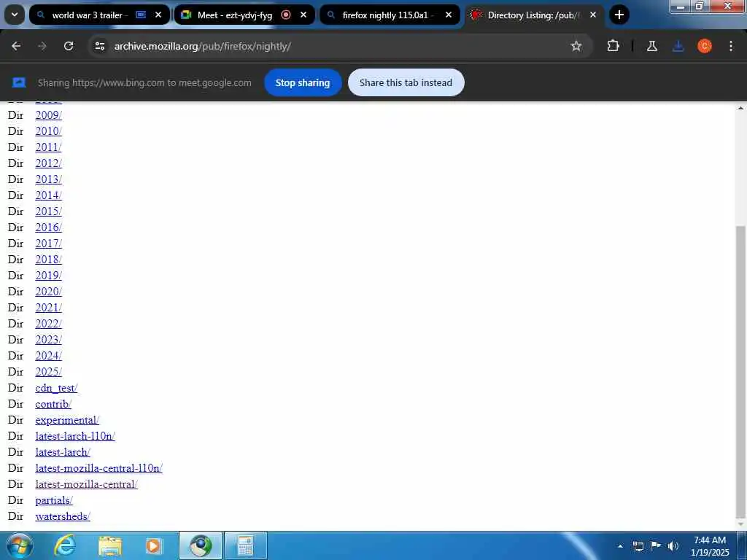Open the Windows Start menu orb
This screenshot has height=560, width=747.
pos(20,545)
